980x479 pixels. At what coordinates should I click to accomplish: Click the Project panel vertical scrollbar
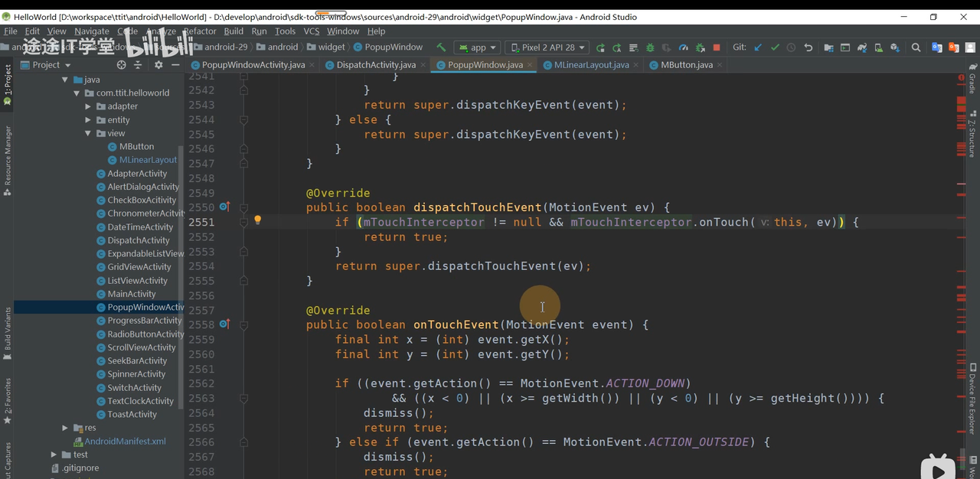click(181, 275)
